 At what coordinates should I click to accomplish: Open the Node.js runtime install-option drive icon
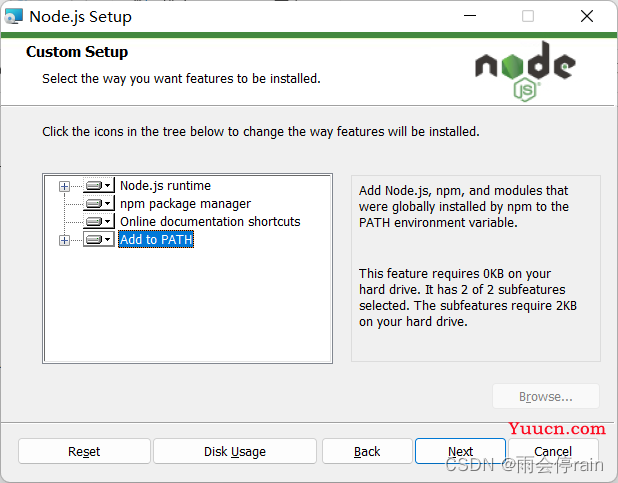click(x=99, y=185)
